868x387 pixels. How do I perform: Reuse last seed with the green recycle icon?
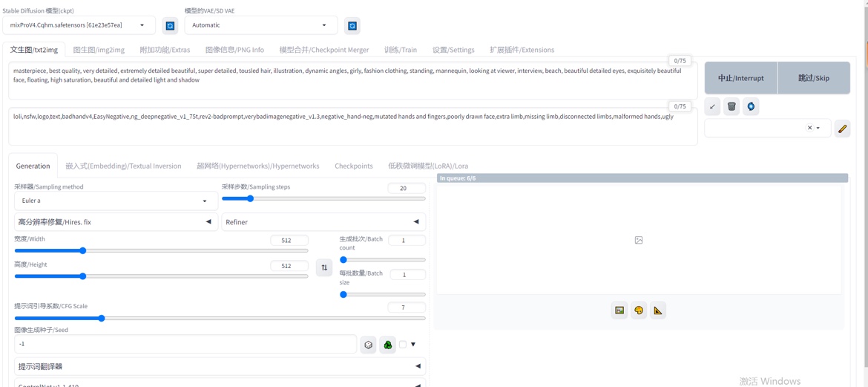[x=387, y=345]
